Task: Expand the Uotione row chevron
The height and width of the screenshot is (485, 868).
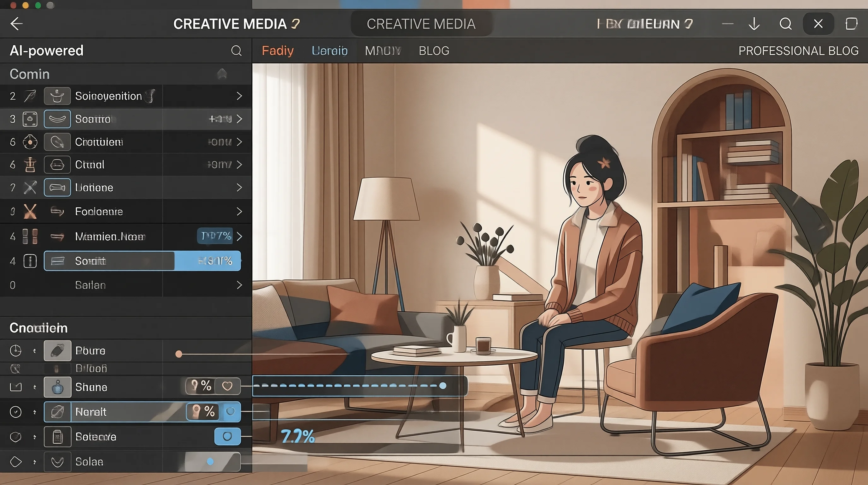Action: [x=239, y=188]
